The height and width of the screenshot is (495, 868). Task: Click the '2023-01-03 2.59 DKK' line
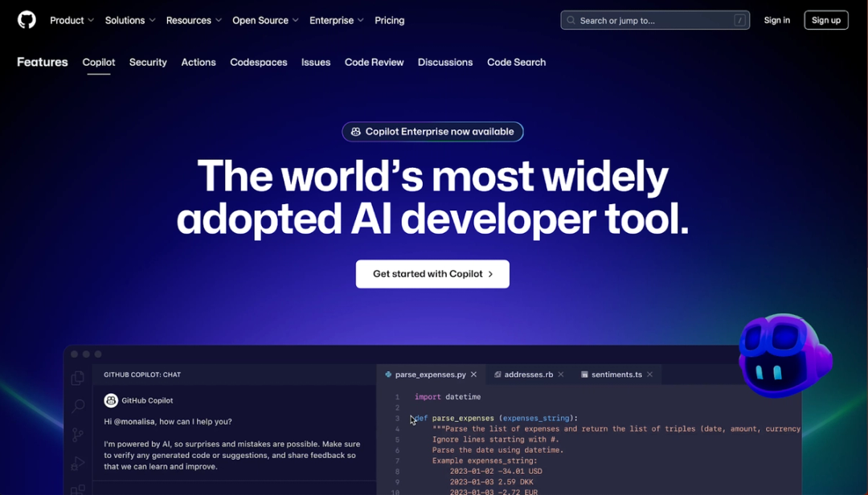pos(491,482)
